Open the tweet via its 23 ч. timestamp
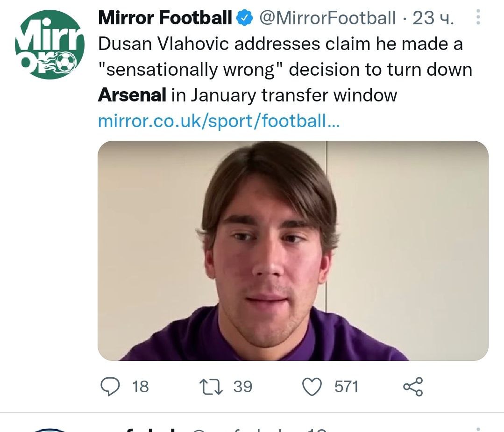Screen dimensions: 504x432 pyautogui.click(x=433, y=18)
